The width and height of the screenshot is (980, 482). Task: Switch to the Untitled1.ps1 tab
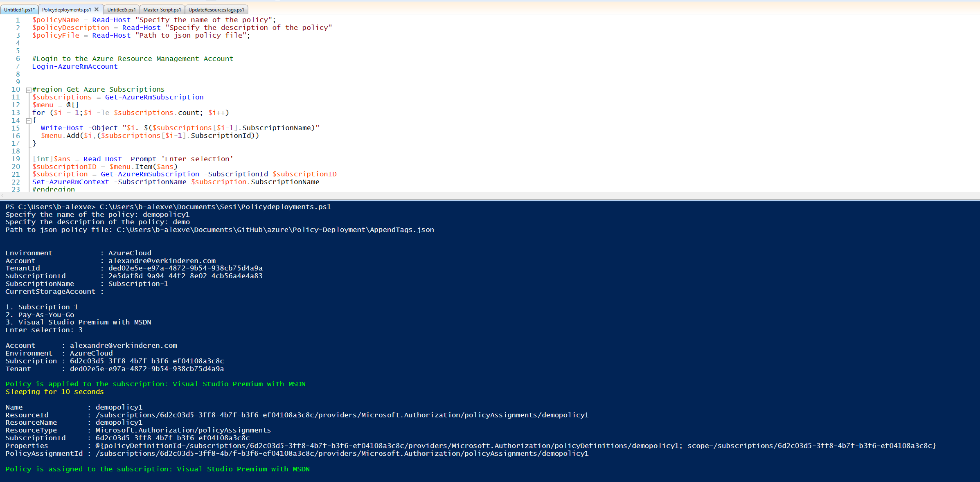pos(19,9)
